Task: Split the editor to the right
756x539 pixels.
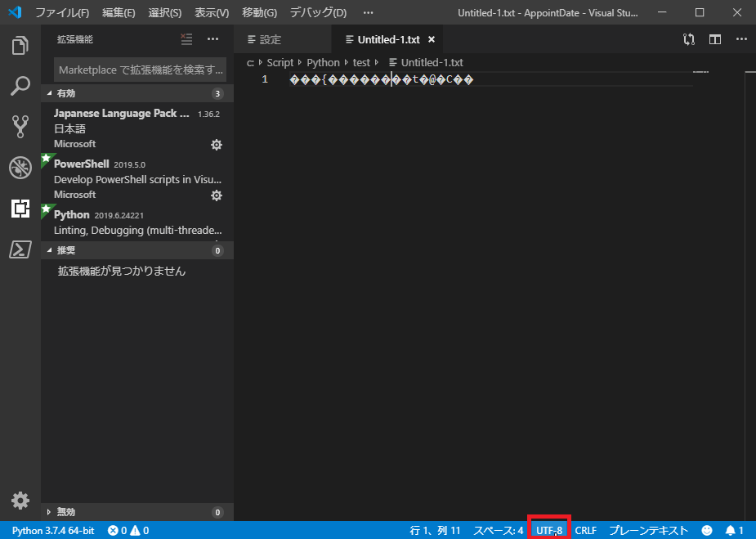Action: point(715,39)
